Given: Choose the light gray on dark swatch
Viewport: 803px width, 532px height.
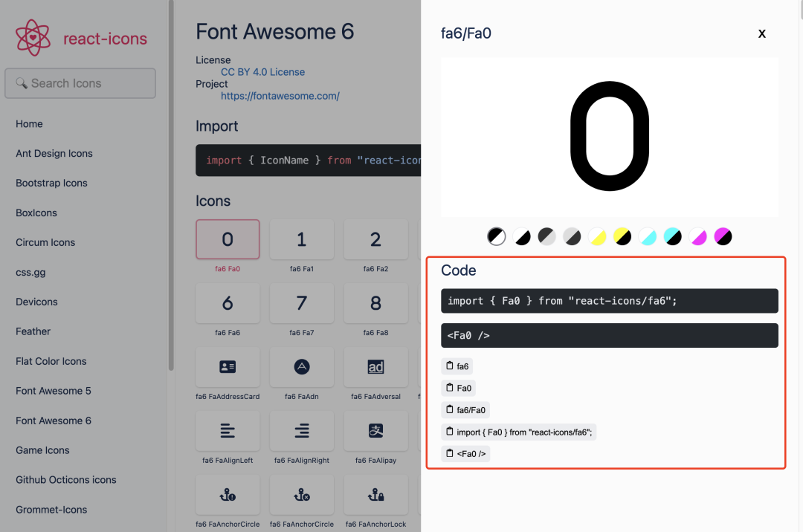Looking at the screenshot, I should (x=572, y=236).
